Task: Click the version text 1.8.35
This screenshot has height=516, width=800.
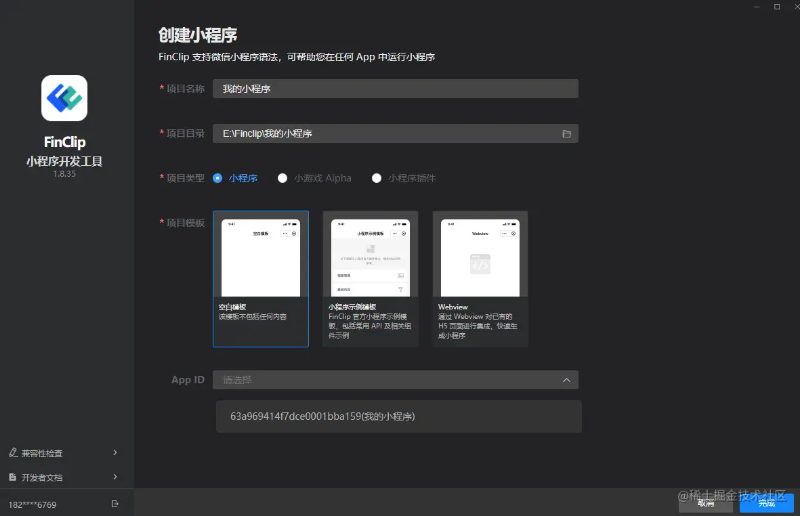Action: click(x=64, y=174)
